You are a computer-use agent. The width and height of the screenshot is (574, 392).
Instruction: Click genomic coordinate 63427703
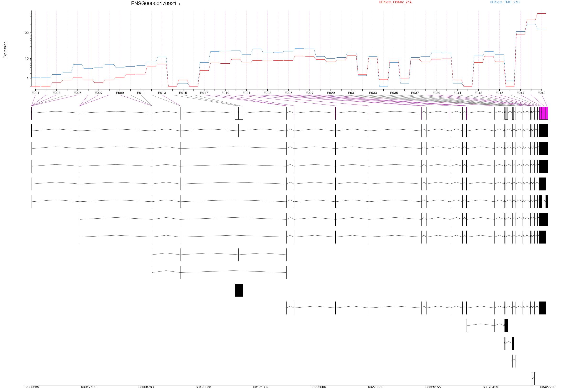pyautogui.click(x=548, y=387)
